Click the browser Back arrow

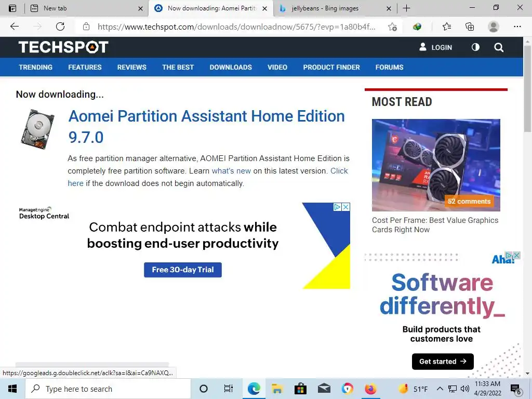pyautogui.click(x=14, y=26)
